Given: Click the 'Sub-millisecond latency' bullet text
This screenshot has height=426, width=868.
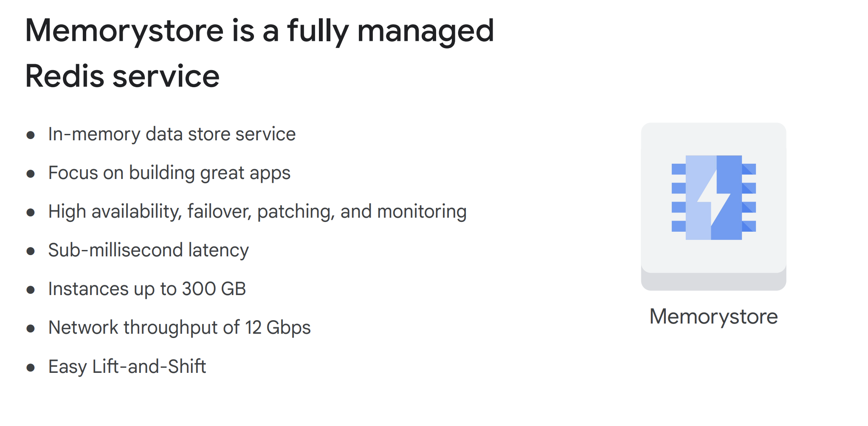Looking at the screenshot, I should point(148,250).
